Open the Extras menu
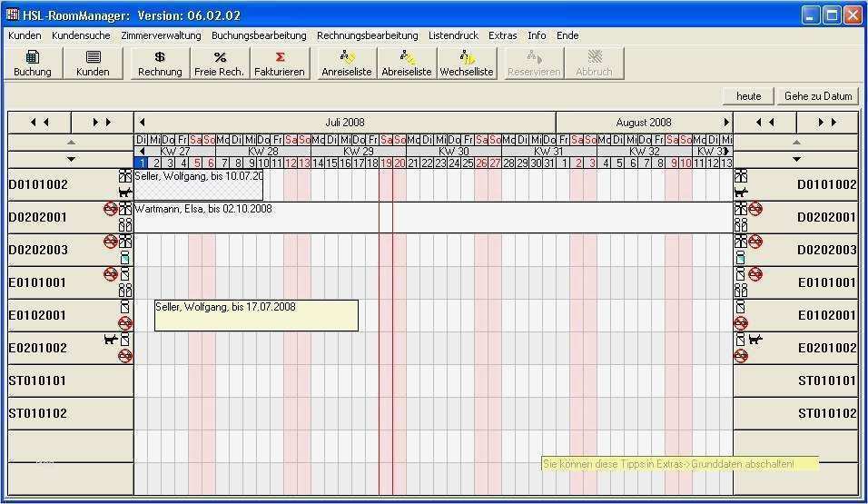Screen dimensions: 868x504 [x=503, y=35]
